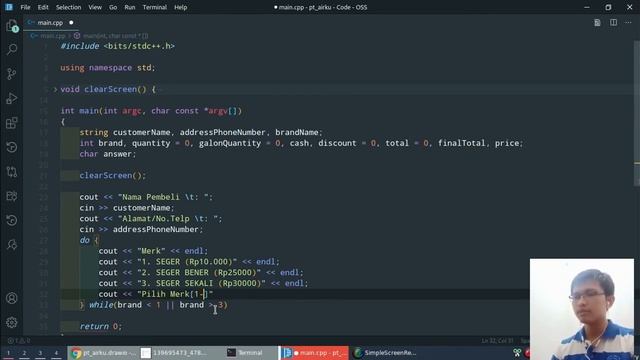The image size is (640, 360).
Task: Expand the folded clearScreen function
Action: tap(56, 89)
